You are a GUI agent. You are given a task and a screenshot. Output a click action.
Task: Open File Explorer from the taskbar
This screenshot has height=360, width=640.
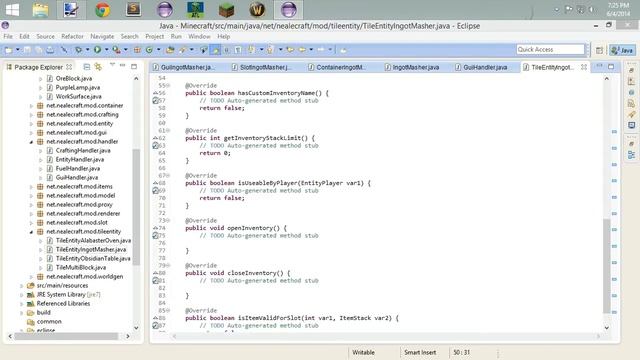click(40, 10)
